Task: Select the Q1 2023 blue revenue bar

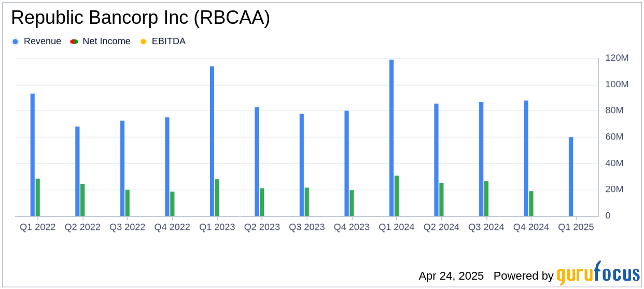Action: pos(212,141)
